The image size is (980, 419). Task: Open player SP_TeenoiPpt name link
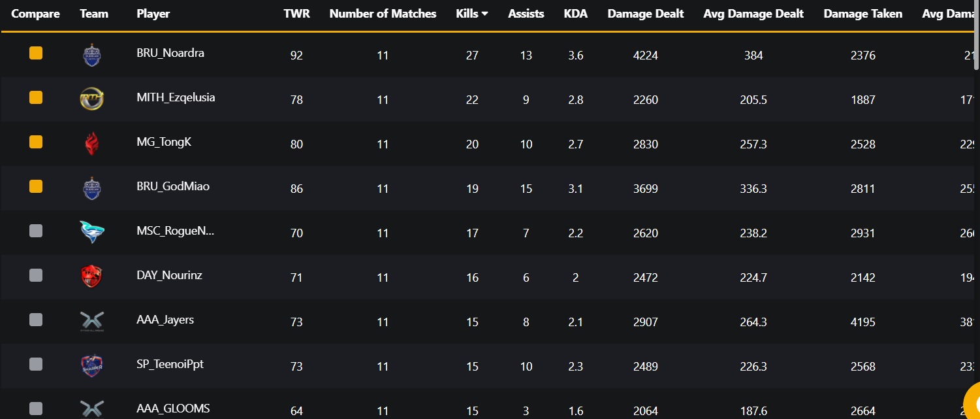pos(170,364)
